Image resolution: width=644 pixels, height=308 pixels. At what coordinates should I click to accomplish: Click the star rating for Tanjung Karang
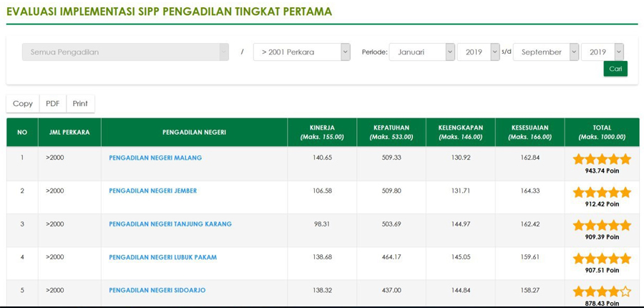pyautogui.click(x=602, y=226)
